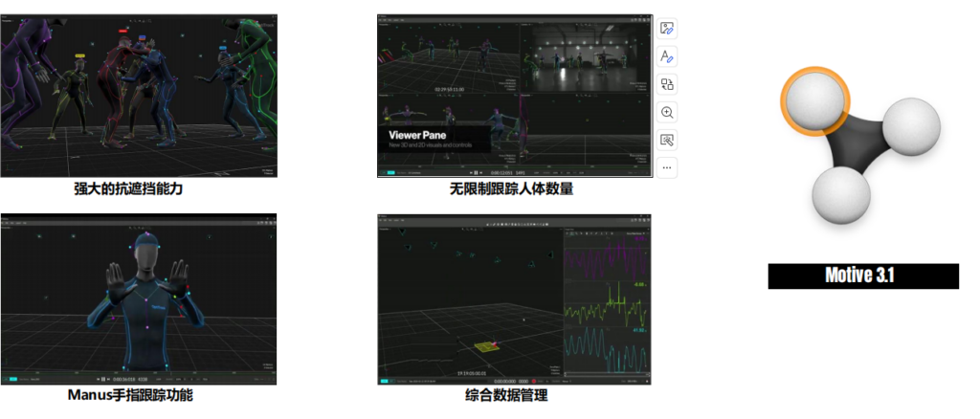Select the Motive three-sphere logo image
The width and height of the screenshot is (980, 419).
pos(860,144)
